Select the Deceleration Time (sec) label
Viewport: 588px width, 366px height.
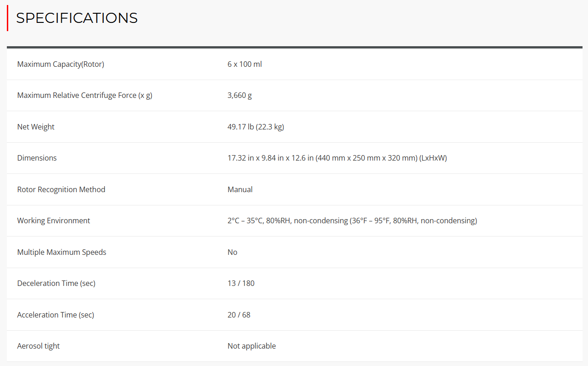pos(56,283)
